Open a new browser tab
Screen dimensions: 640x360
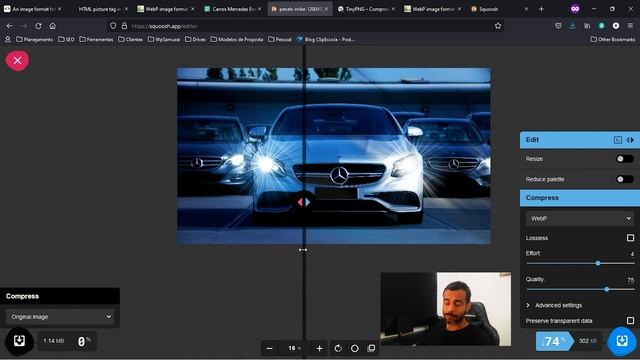click(x=541, y=9)
